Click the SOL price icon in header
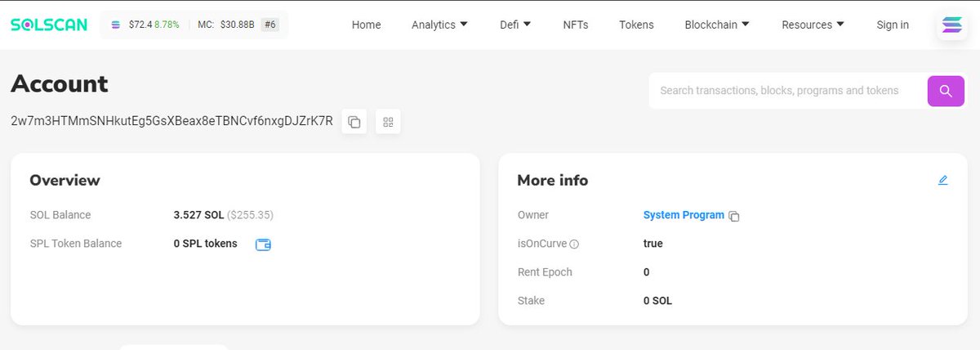The width and height of the screenshot is (980, 350). [x=115, y=25]
